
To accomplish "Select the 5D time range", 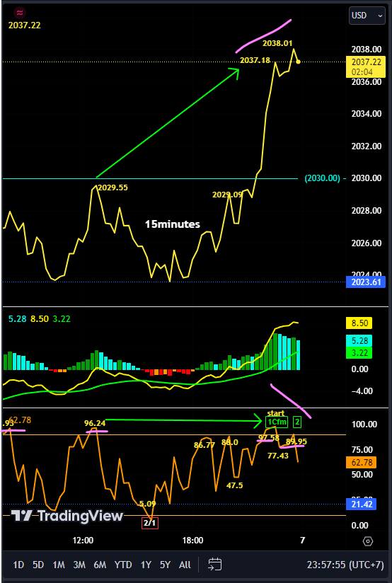I will [38, 565].
